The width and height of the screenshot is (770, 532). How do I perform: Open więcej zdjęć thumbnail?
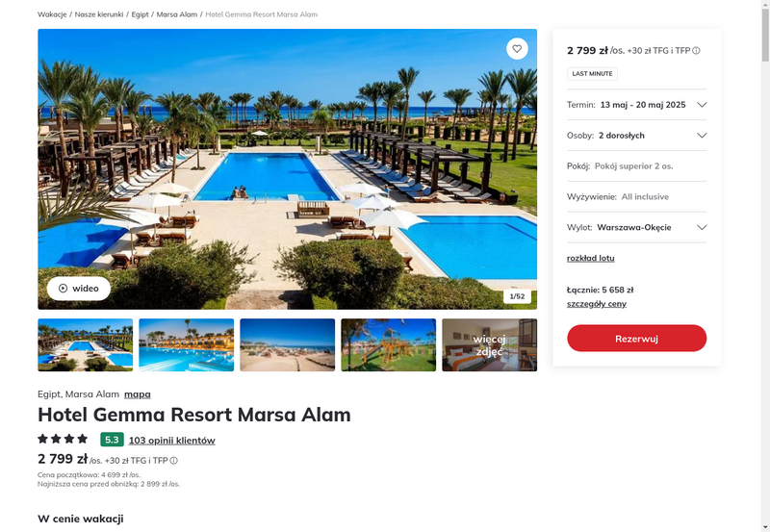[x=489, y=345]
